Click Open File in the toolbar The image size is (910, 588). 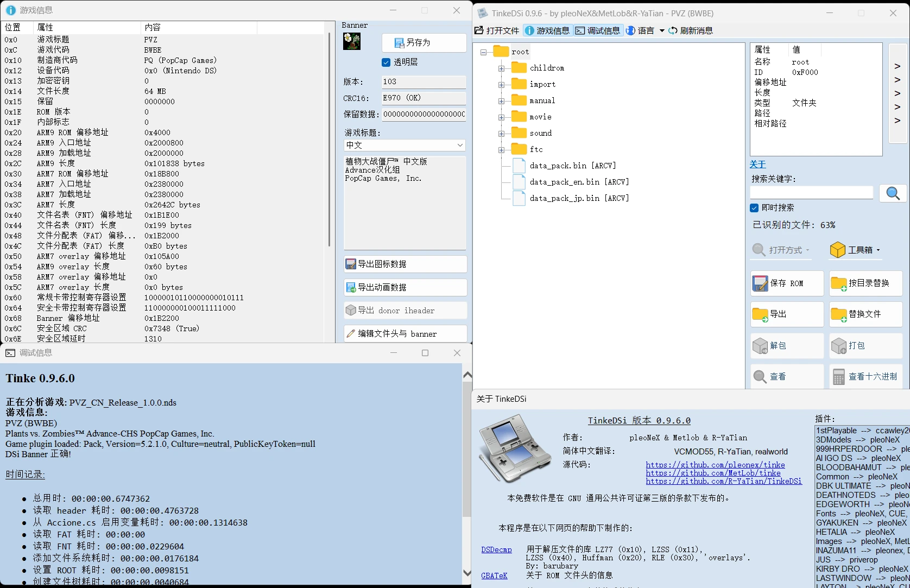tap(497, 30)
